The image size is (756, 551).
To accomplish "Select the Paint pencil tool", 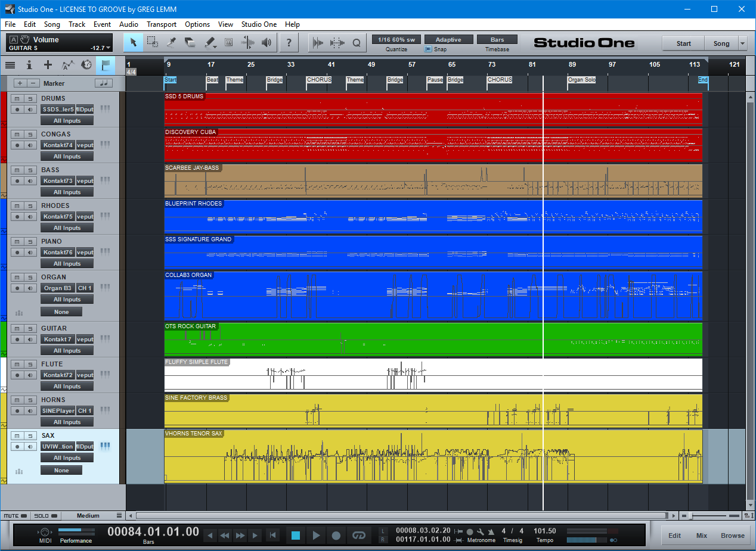I will pos(210,42).
